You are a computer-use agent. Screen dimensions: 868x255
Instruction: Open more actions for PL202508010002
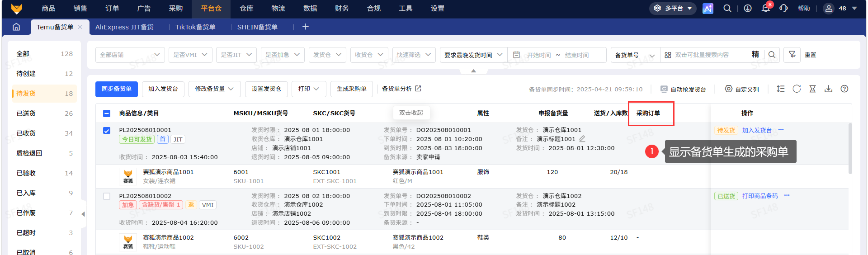787,195
